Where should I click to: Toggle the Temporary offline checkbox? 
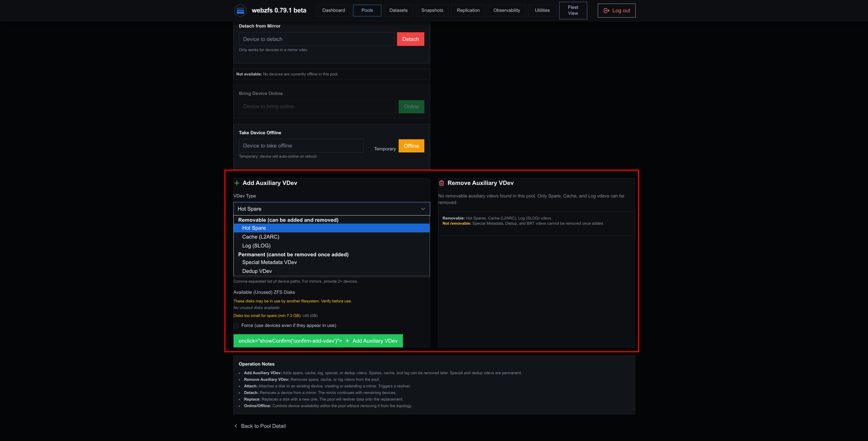click(x=369, y=149)
